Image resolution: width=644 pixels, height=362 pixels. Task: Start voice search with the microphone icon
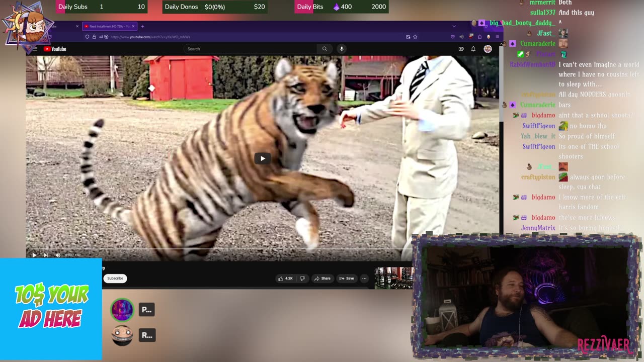pos(342,49)
